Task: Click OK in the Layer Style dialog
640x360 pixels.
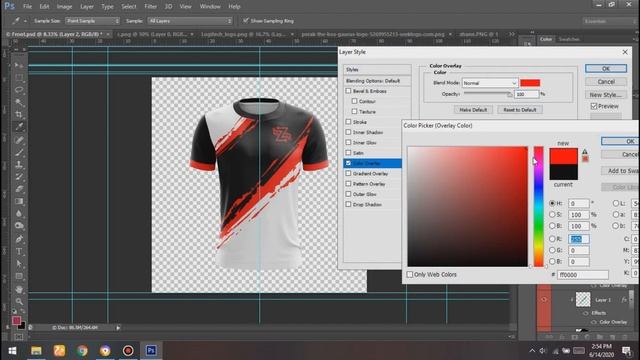Action: click(606, 69)
